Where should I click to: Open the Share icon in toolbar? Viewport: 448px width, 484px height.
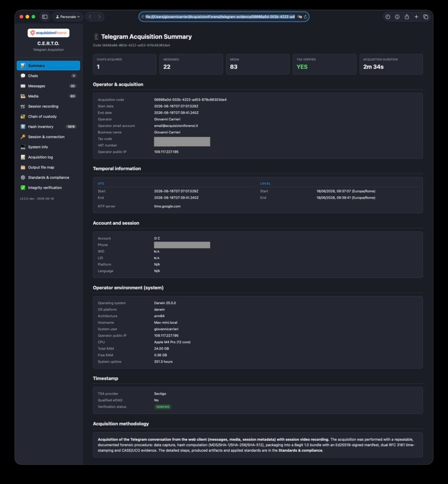407,17
